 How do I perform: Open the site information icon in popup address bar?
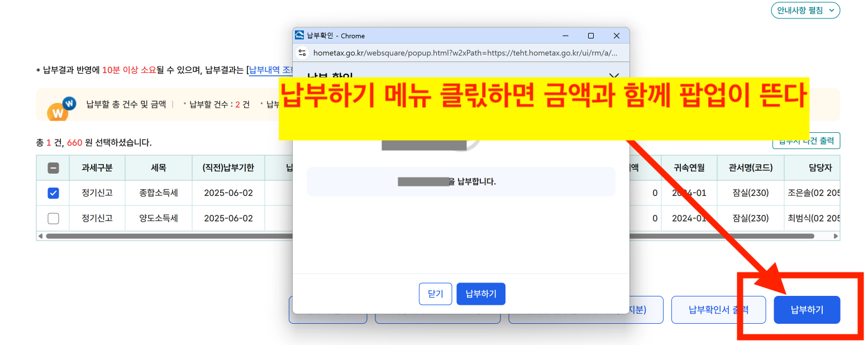(302, 53)
